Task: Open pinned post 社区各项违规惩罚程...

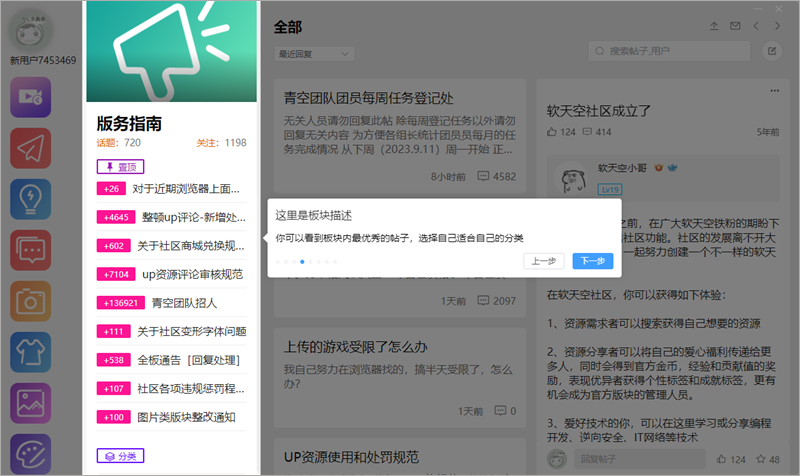Action: click(191, 389)
